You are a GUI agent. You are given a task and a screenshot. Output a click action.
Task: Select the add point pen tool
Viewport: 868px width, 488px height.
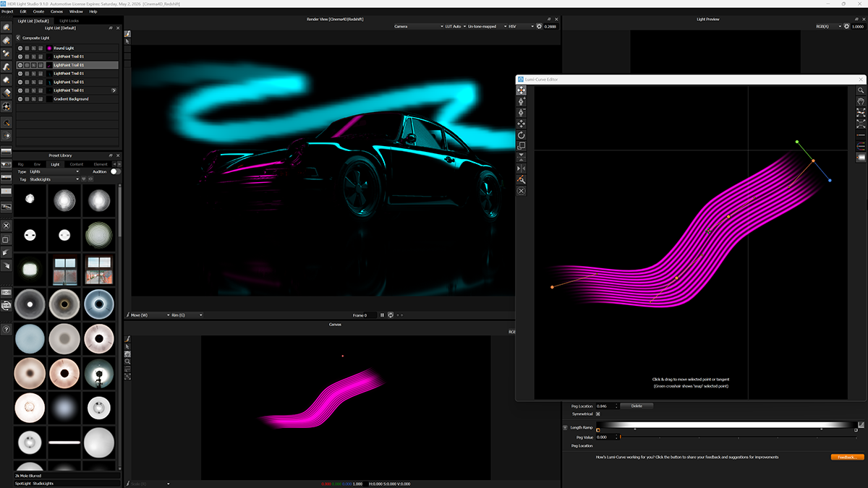coord(521,102)
